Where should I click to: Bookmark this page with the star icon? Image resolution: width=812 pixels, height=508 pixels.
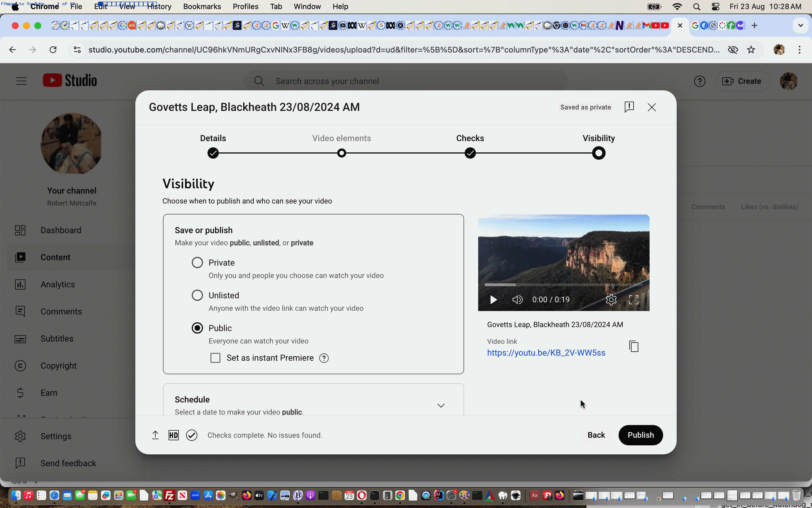(751, 50)
